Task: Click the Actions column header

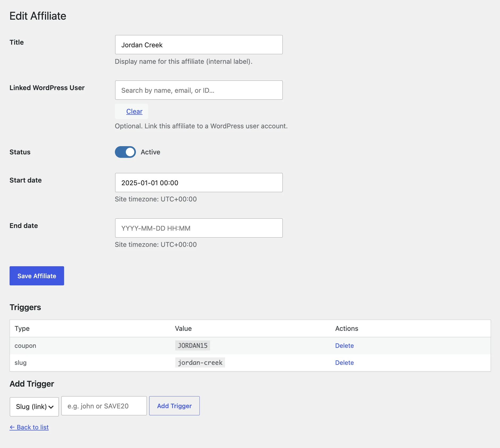Action: click(x=347, y=328)
